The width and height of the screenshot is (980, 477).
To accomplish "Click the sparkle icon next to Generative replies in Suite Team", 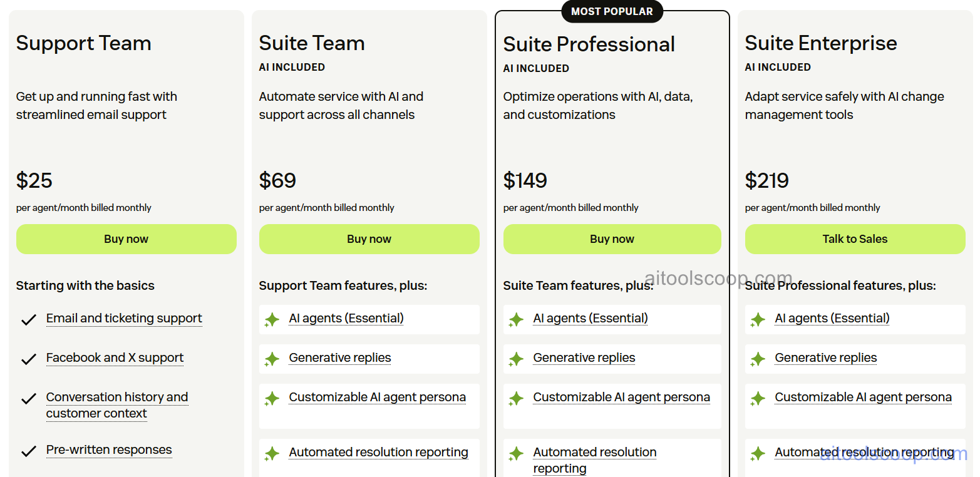I will pyautogui.click(x=272, y=359).
